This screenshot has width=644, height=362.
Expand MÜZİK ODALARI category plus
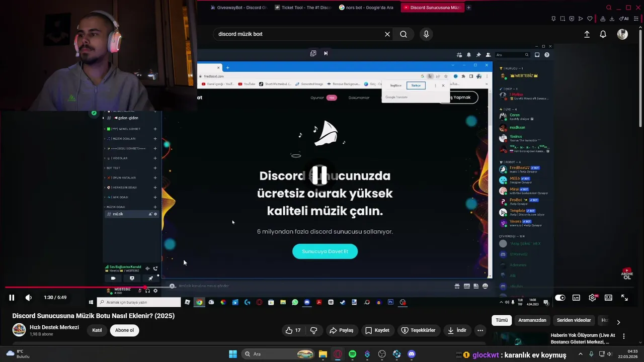pos(155,139)
